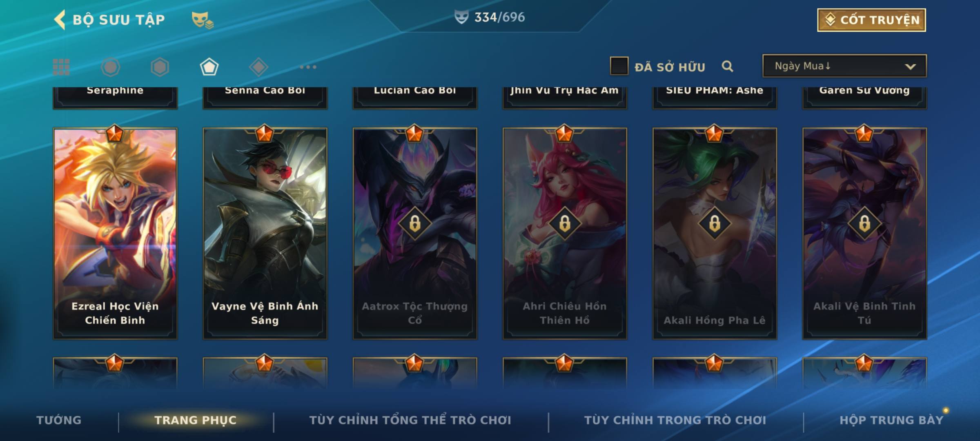Tap the lock icon on Aatrox skin
The height and width of the screenshot is (441, 980).
pos(415,223)
